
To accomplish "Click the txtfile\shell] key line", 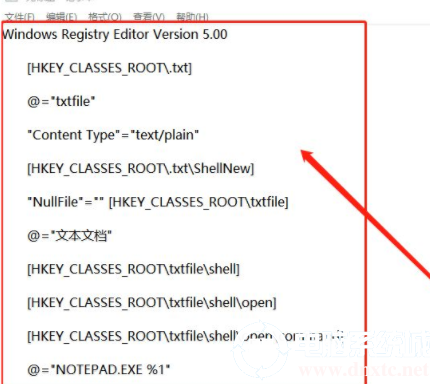I will click(x=133, y=269).
